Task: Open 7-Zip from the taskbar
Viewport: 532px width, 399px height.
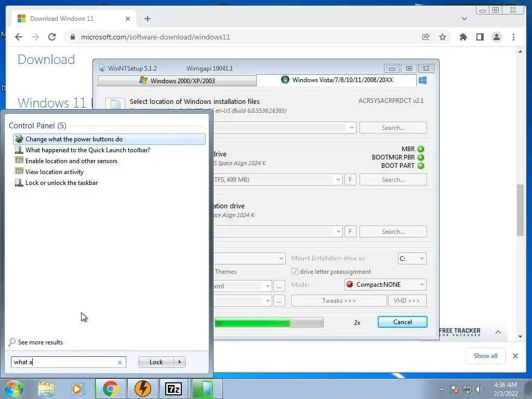Action: (174, 389)
